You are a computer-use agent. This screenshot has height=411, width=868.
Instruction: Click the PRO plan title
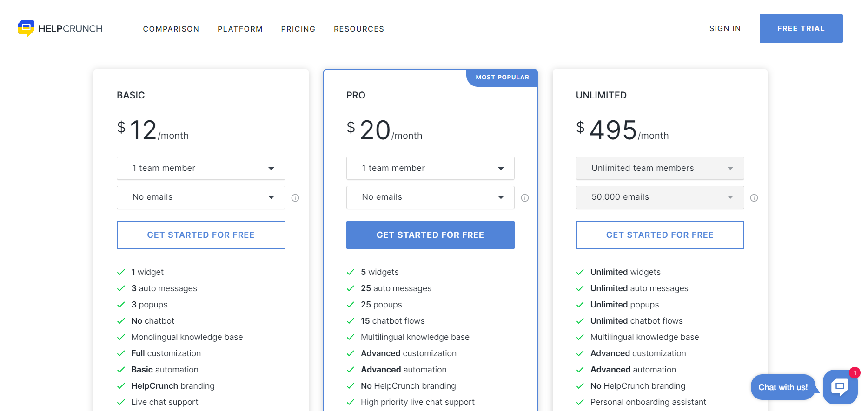[356, 95]
